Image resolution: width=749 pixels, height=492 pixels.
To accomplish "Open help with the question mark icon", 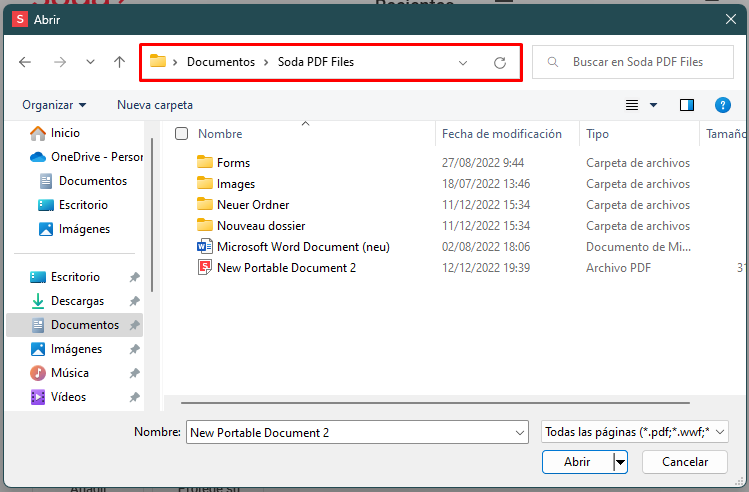I will coord(723,105).
